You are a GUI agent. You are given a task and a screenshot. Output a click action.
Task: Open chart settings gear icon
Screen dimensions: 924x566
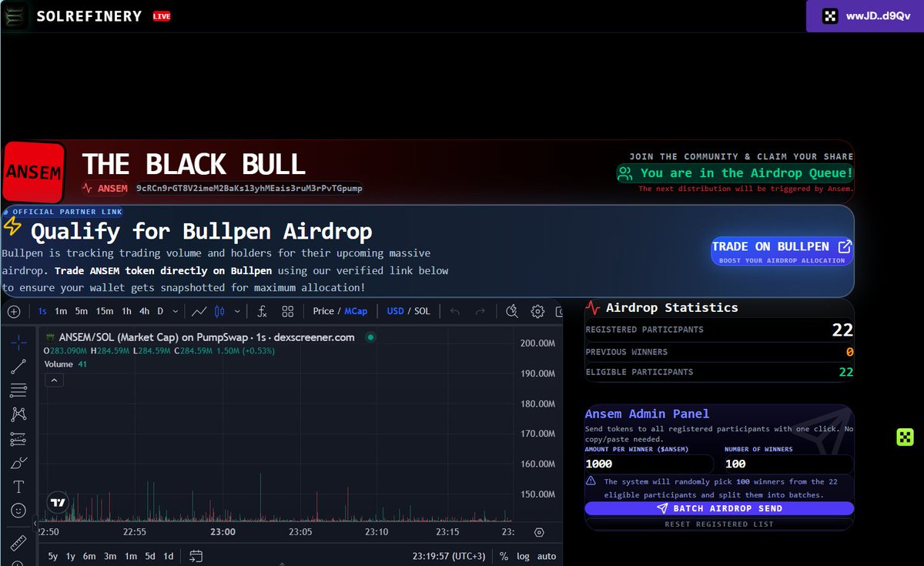[537, 311]
